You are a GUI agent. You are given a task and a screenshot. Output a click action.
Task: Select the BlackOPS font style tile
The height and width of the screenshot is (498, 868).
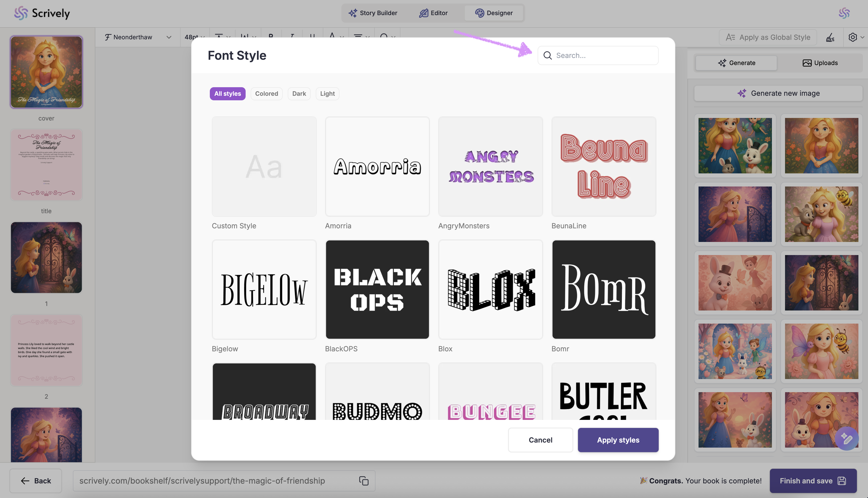coord(377,289)
